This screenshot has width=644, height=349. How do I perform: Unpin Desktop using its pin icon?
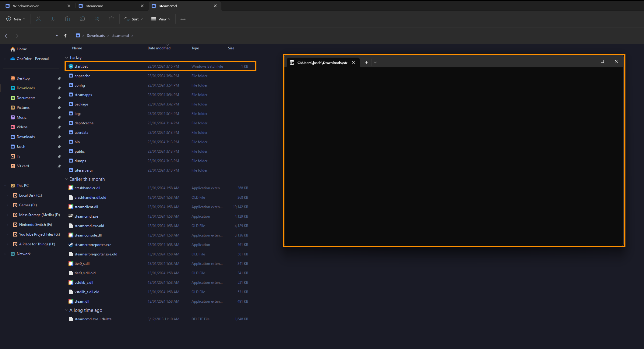point(59,78)
